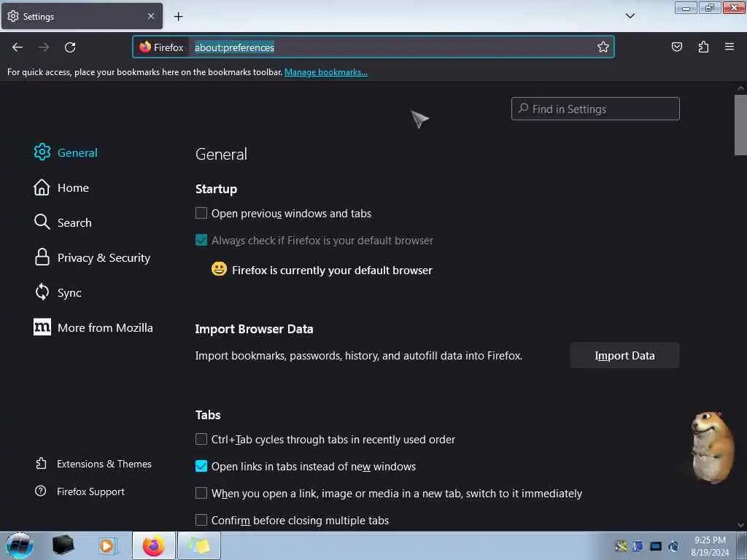Open the black box taskbar icon
Screen dimensions: 747x560
[x=63, y=545]
